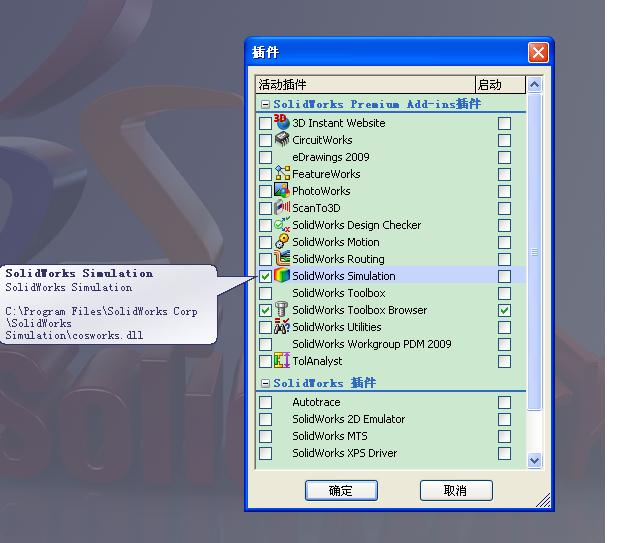The width and height of the screenshot is (640, 543).
Task: Enable Autotrace active add-in checkbox
Action: click(x=265, y=403)
